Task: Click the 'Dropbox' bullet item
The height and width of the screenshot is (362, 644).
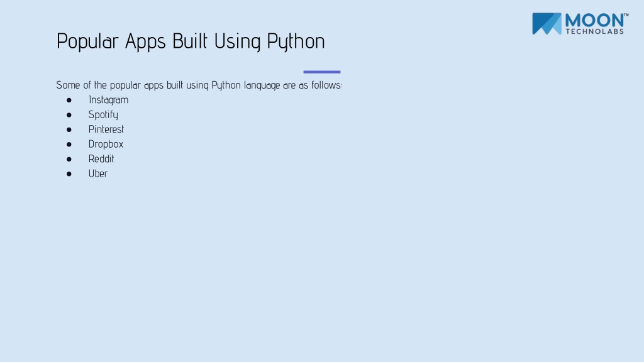Action: pyautogui.click(x=106, y=144)
